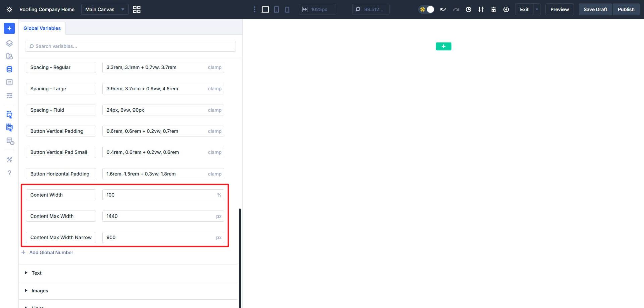Open the Add Element panel
Image resolution: width=644 pixels, height=308 pixels.
tap(9, 28)
